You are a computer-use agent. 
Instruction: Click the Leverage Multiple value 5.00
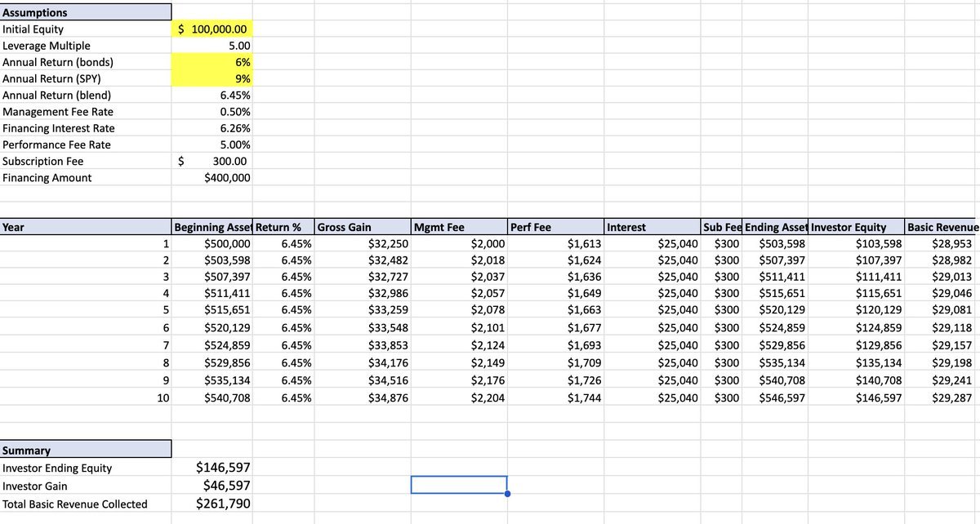(x=212, y=46)
